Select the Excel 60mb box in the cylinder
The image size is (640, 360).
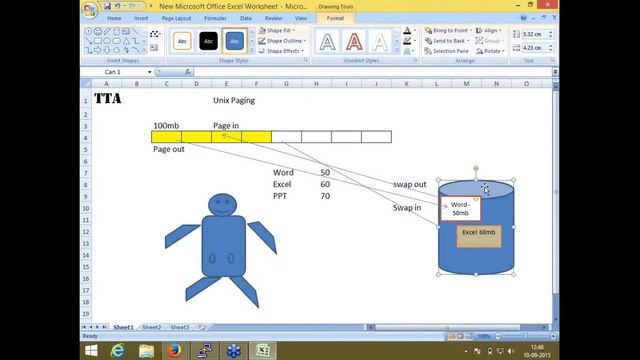click(x=479, y=236)
